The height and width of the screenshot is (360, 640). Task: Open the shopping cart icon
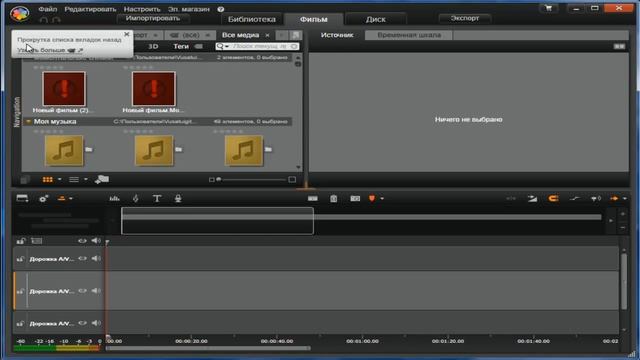tap(548, 8)
